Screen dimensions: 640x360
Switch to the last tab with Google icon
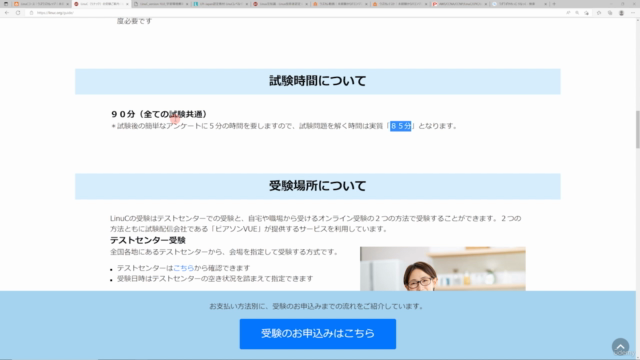(519, 4)
